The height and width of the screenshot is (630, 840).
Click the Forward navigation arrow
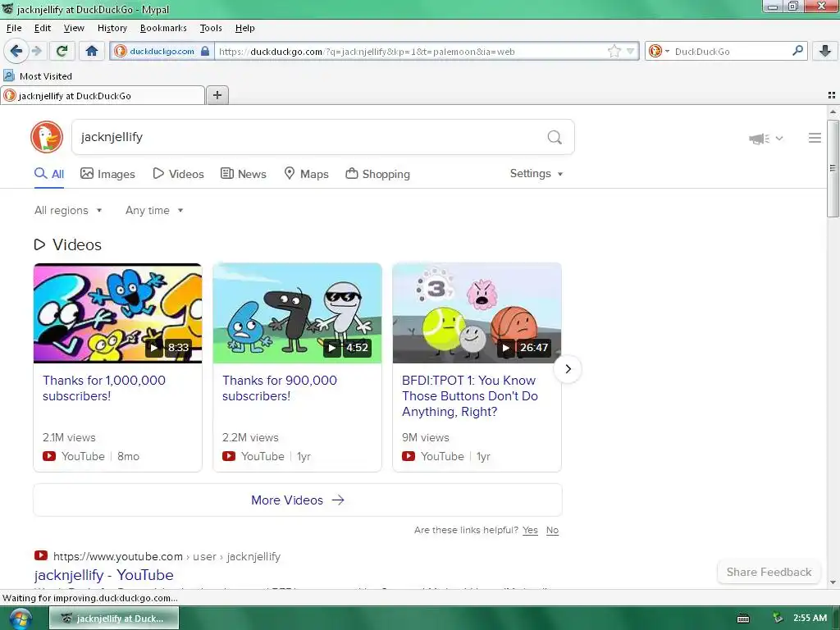[x=36, y=51]
